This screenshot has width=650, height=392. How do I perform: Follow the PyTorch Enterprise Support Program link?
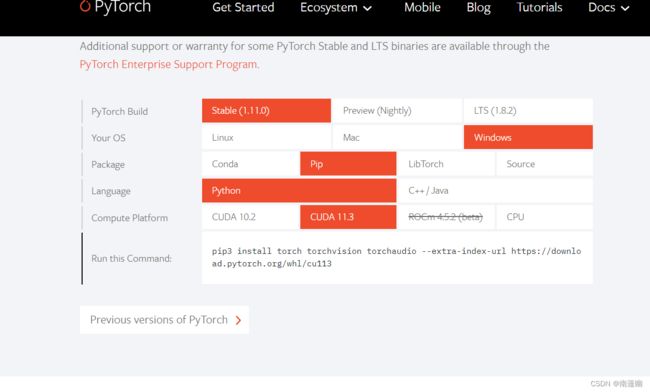click(169, 64)
